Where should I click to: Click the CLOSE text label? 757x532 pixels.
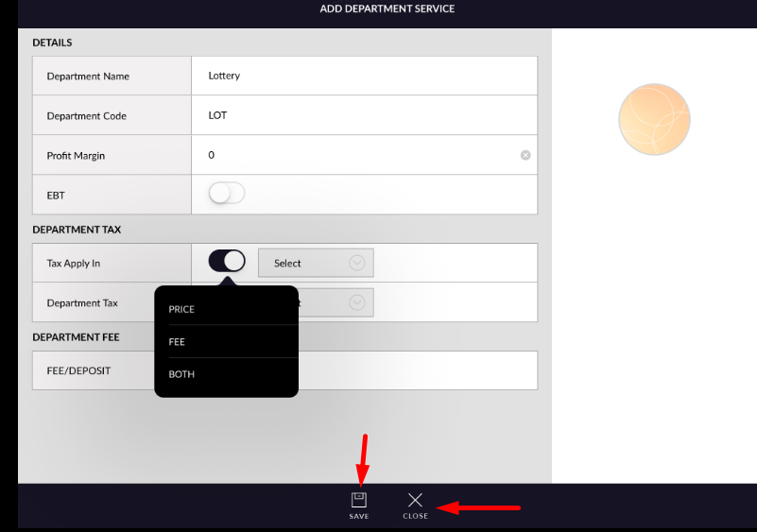click(415, 517)
